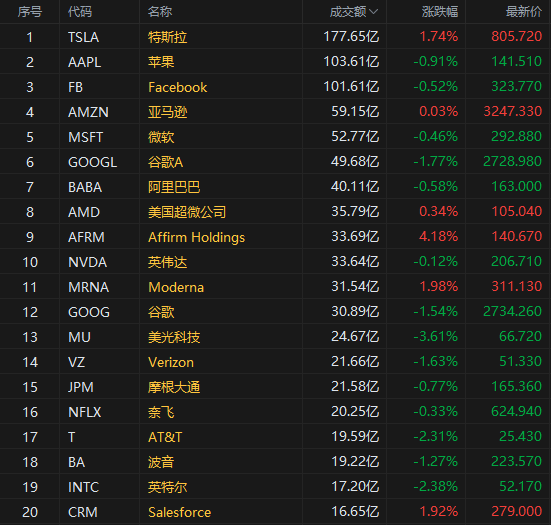Open the 特斯拉 stock link
This screenshot has width=551, height=525.
pyautogui.click(x=167, y=37)
